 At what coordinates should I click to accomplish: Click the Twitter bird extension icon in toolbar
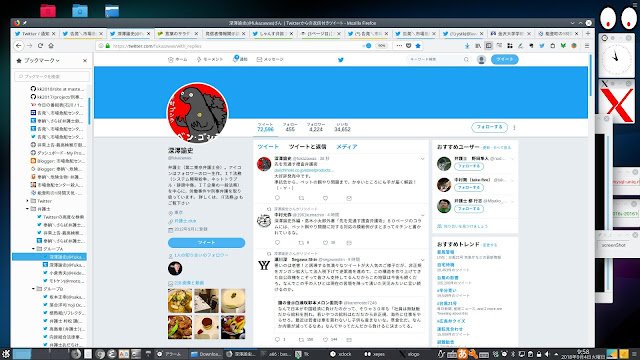pyautogui.click(x=542, y=46)
